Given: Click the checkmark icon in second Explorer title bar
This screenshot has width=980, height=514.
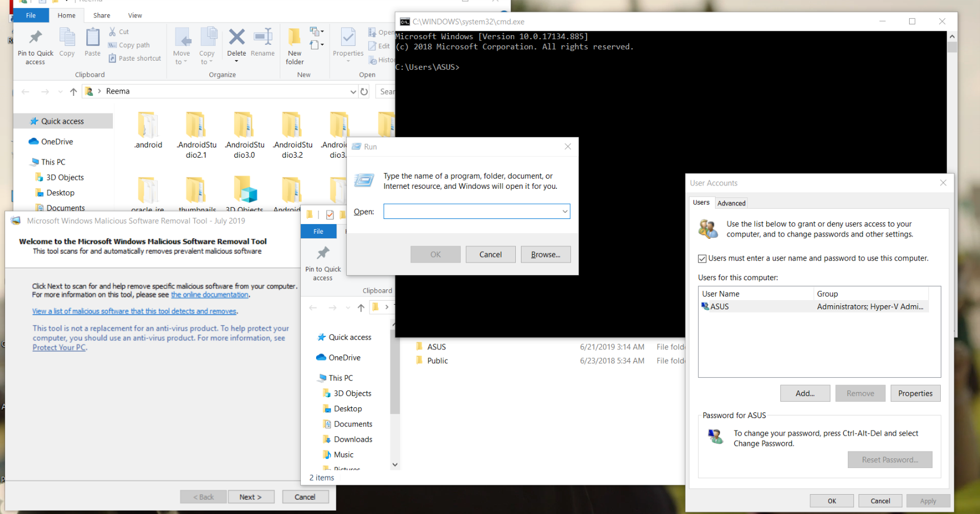Looking at the screenshot, I should 330,214.
